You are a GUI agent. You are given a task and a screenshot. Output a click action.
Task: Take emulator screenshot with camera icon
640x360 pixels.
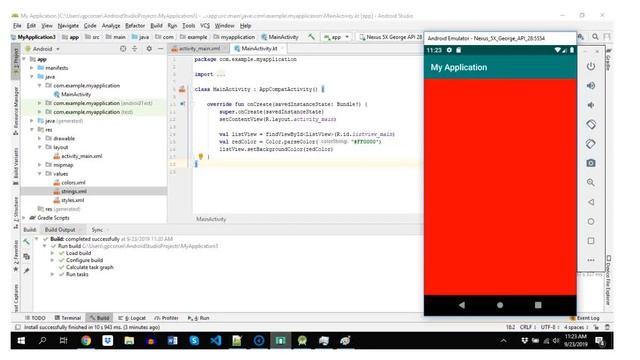point(591,163)
